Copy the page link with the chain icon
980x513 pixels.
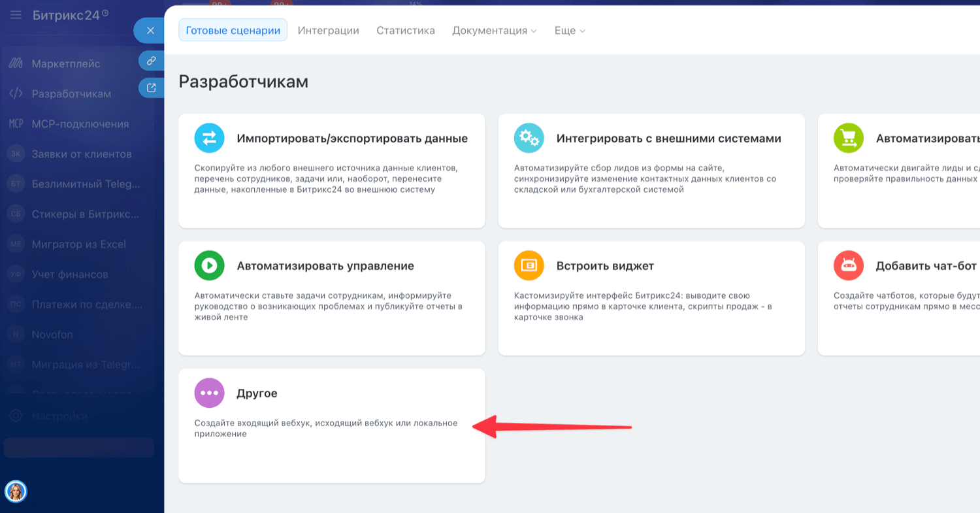151,61
